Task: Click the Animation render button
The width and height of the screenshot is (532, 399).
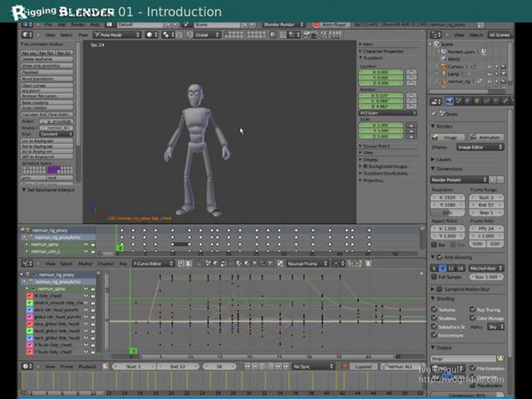Action: (x=486, y=137)
